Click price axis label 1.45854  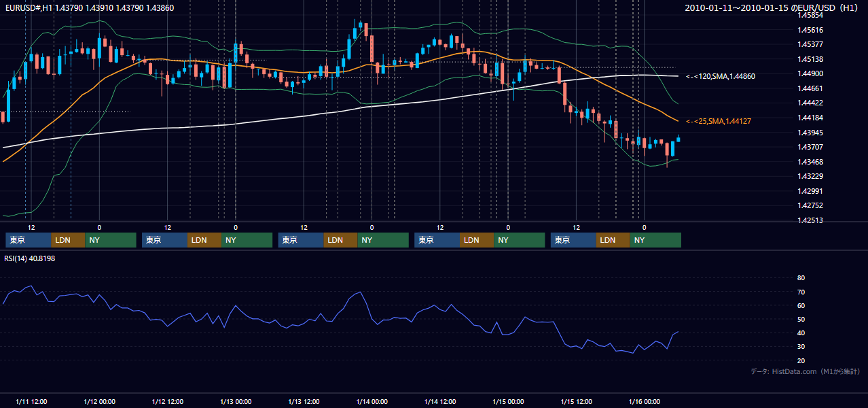(x=810, y=15)
